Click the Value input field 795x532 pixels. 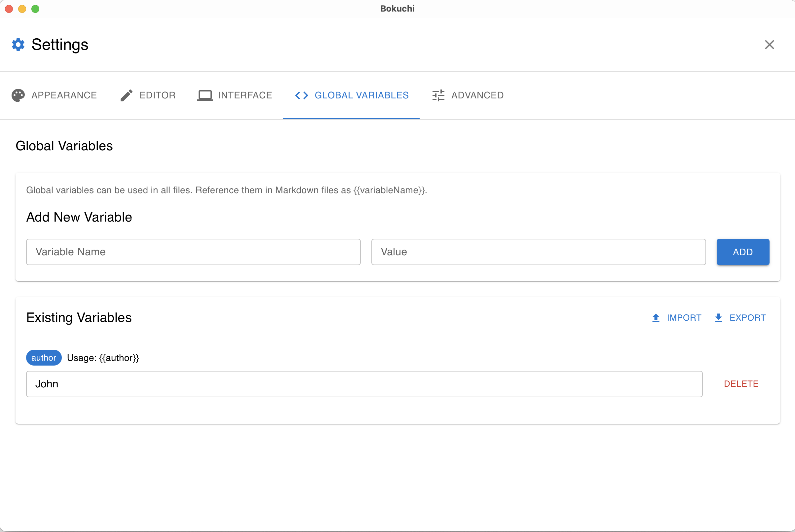538,252
